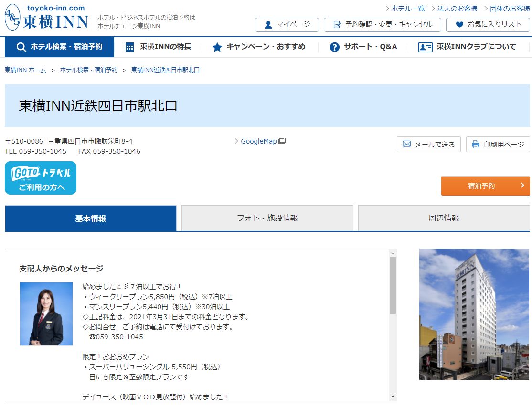This screenshot has height=406, width=532.
Task: Open the マイページ button
Action: (287, 25)
